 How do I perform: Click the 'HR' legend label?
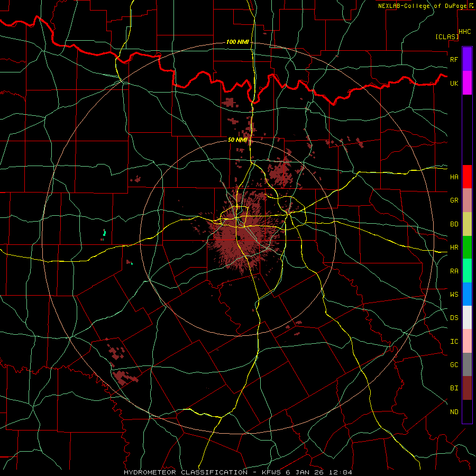click(x=454, y=248)
